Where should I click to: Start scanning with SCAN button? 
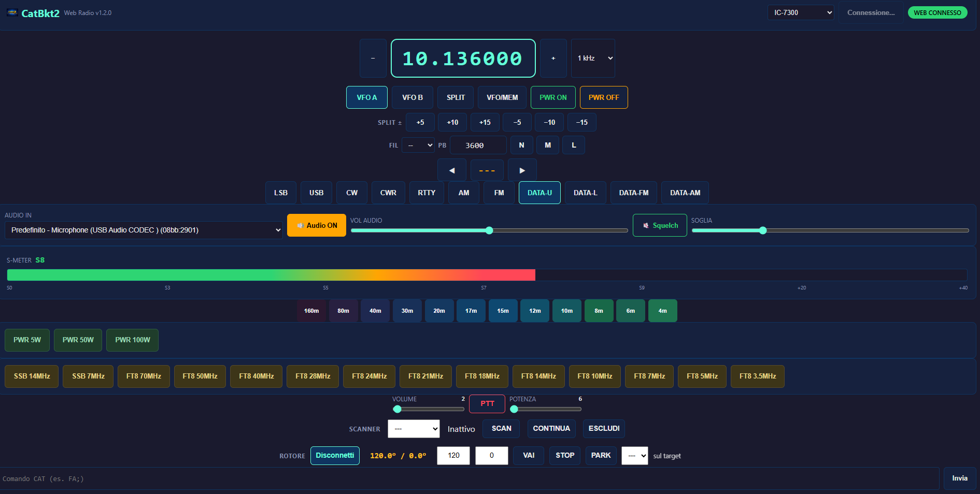click(502, 429)
